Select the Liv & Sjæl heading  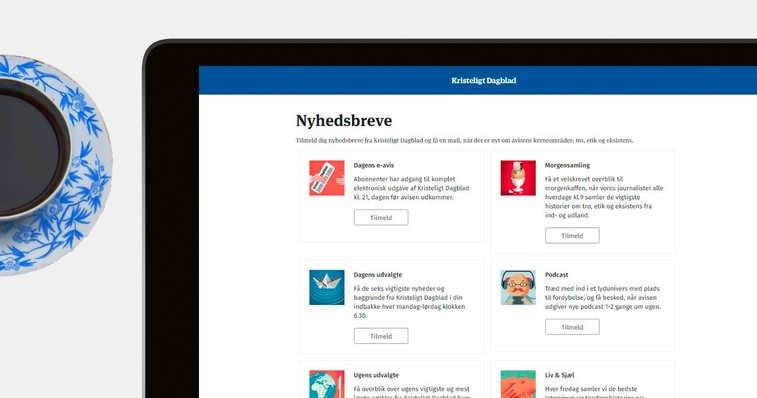click(x=560, y=375)
